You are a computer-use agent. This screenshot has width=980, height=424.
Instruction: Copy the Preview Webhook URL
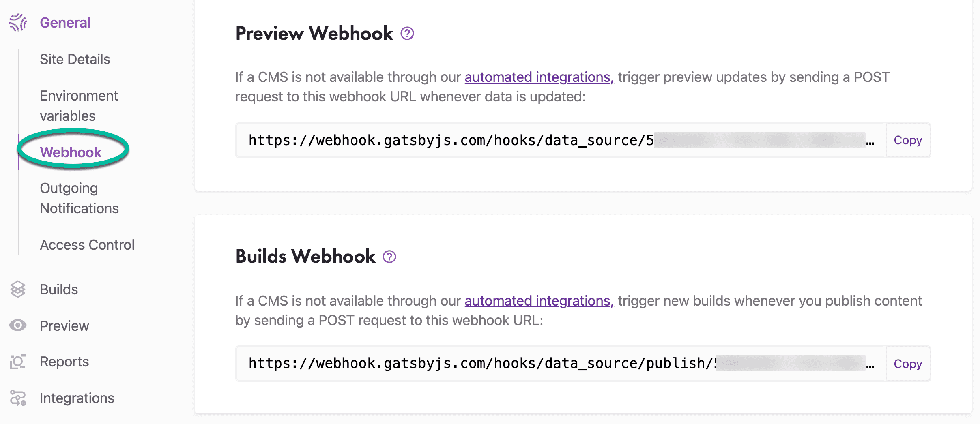[908, 140]
